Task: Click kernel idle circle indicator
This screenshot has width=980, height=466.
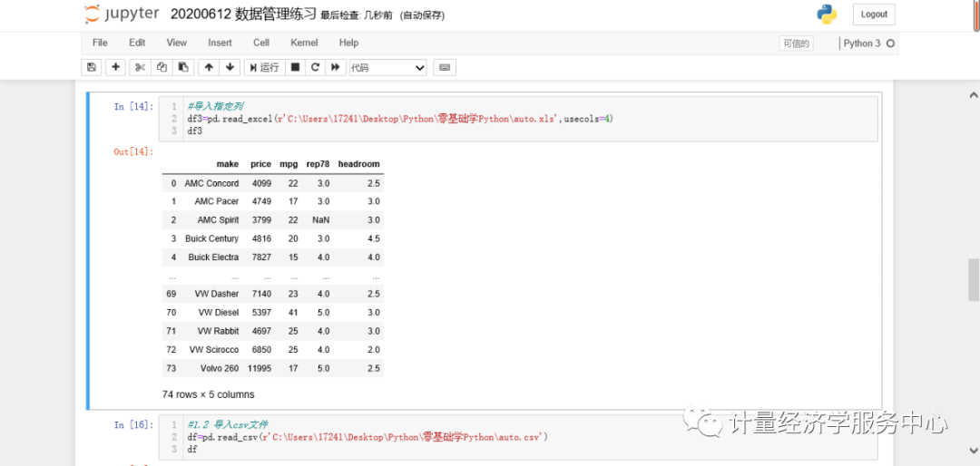Action: [891, 44]
